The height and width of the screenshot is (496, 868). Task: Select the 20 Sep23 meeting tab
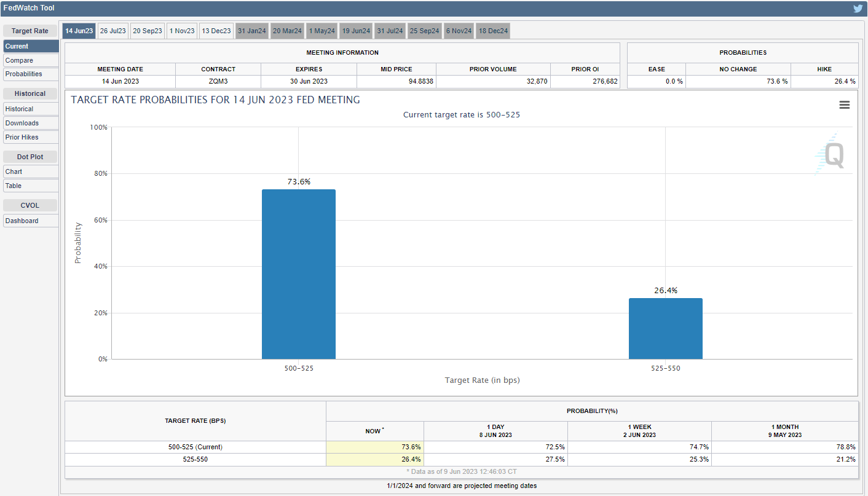coord(148,31)
